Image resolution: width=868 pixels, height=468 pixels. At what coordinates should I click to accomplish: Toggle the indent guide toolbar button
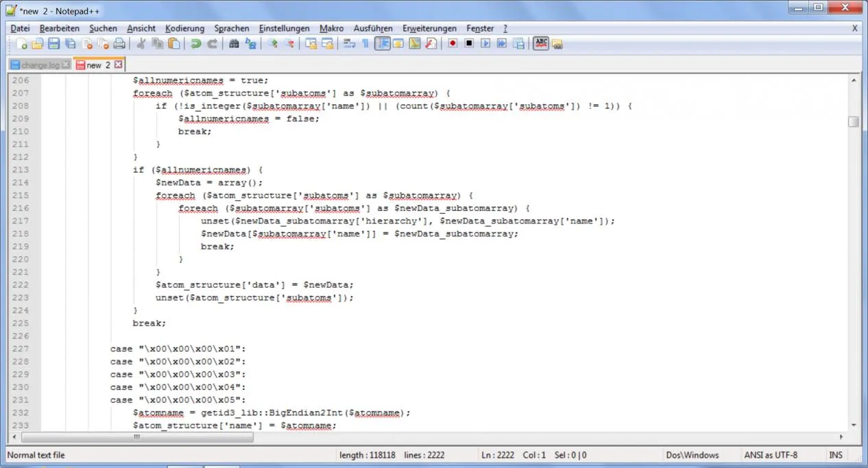click(382, 44)
